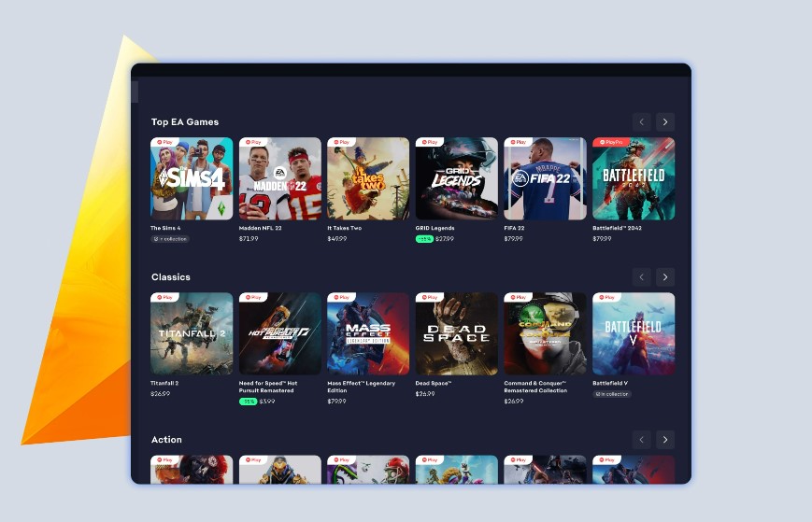Open It Takes Two game tile
The image size is (812, 522).
click(x=368, y=181)
